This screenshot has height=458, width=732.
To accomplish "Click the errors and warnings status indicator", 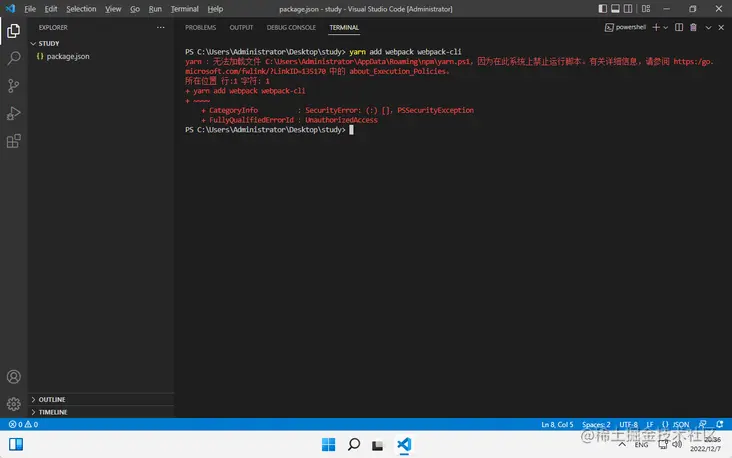I will (23, 424).
